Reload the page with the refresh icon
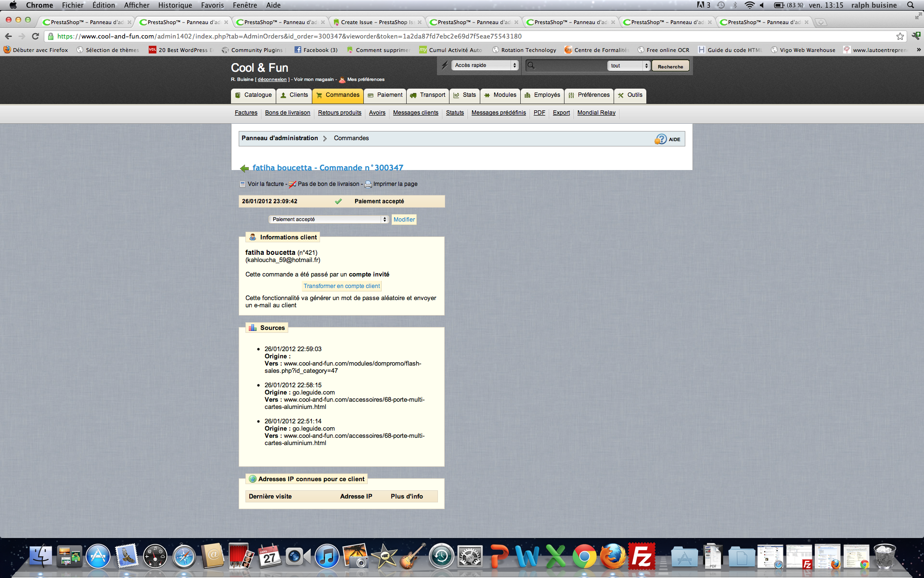 coord(35,36)
